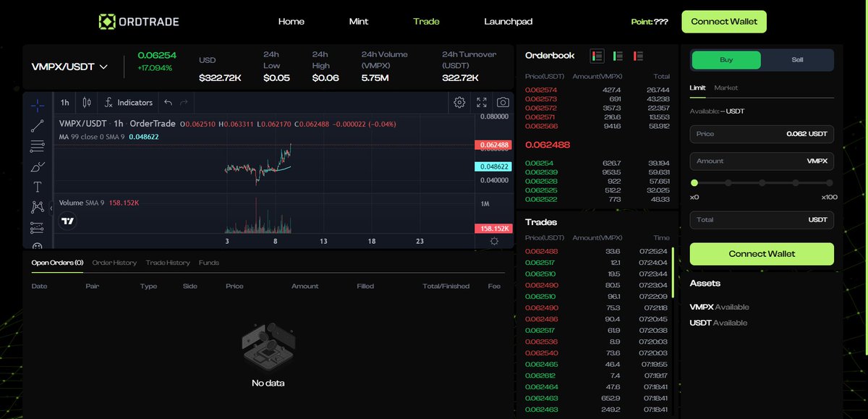Undo the last chart action
Screen dimensions: 868x419
(169, 103)
